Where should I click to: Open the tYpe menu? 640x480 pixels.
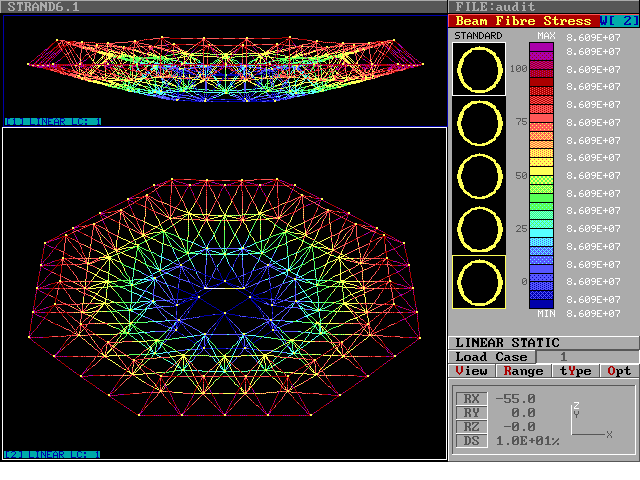pos(575,371)
